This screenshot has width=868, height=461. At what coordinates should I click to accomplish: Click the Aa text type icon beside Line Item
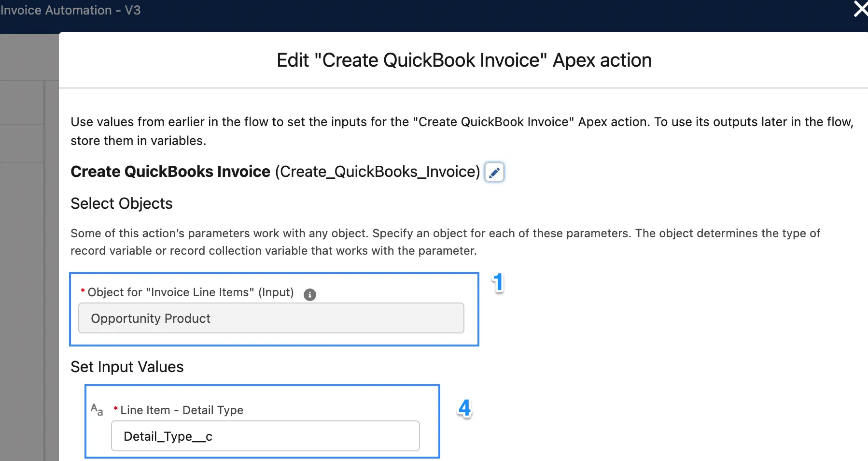[97, 410]
